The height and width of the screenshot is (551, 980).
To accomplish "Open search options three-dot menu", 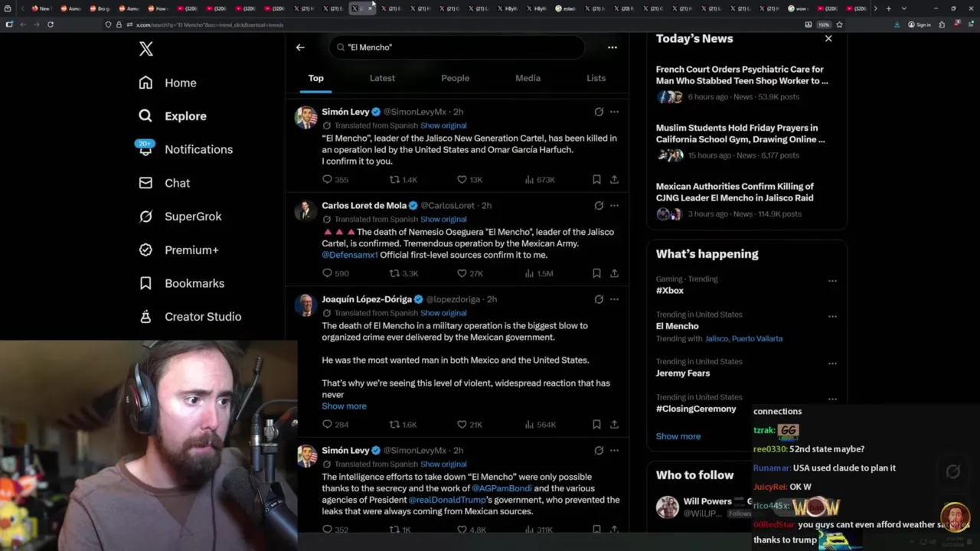I will 612,47.
